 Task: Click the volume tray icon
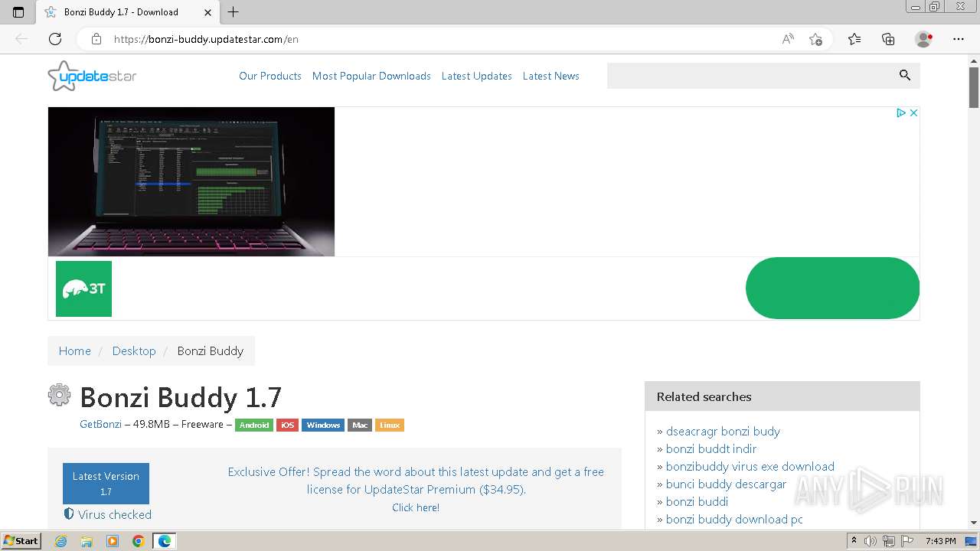(871, 541)
